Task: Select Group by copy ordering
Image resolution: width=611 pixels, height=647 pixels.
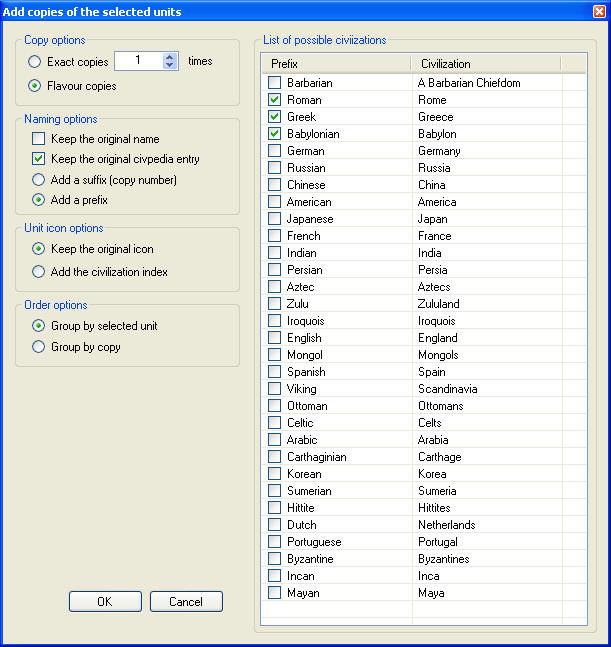Action: point(38,347)
